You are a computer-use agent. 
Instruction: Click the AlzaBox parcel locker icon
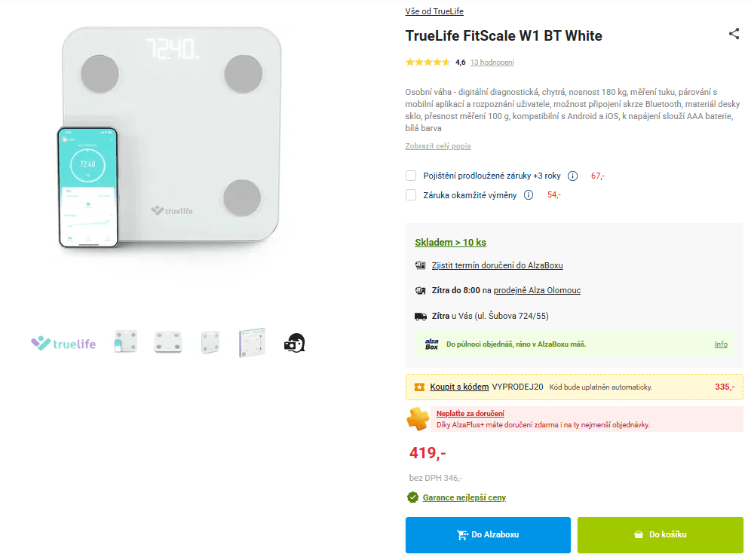coord(421,266)
